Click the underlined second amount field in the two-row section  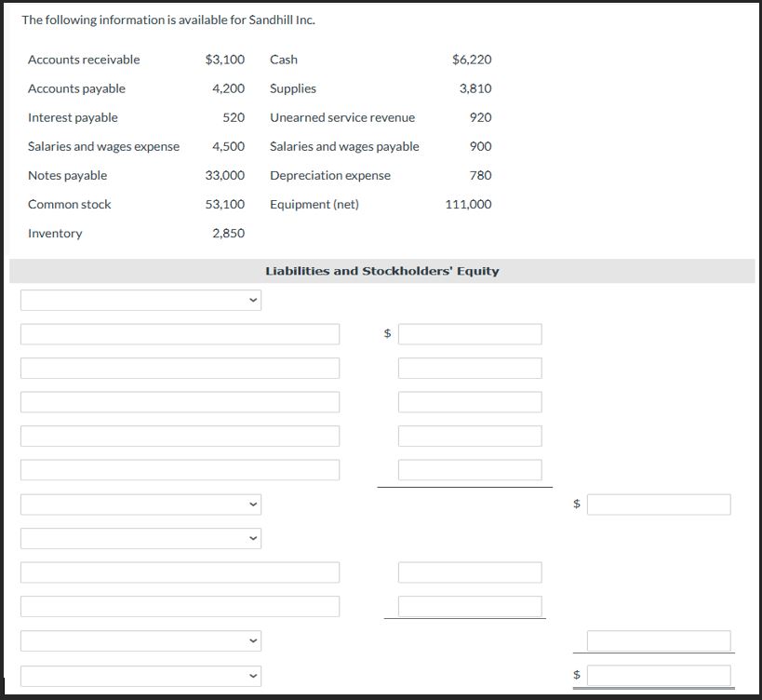pos(470,607)
